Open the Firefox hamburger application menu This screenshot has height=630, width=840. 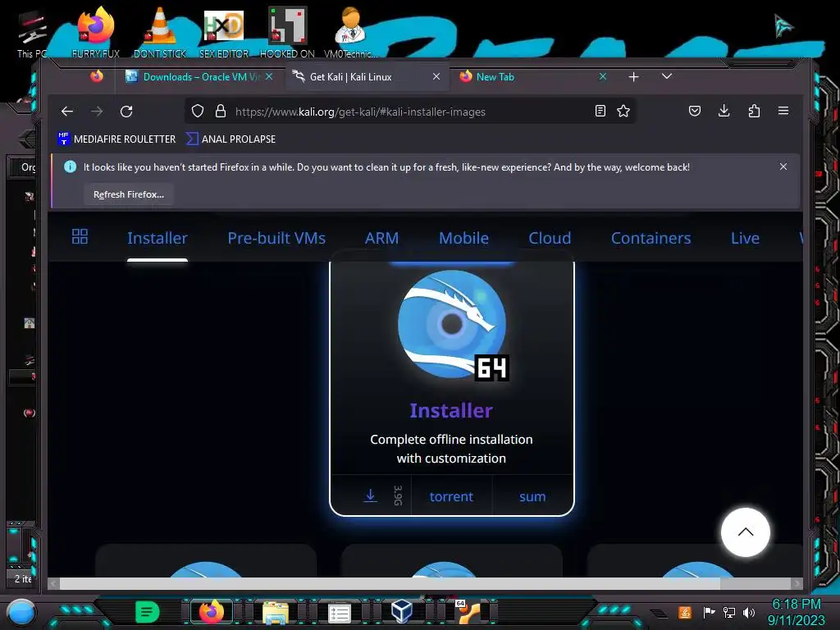click(x=783, y=111)
